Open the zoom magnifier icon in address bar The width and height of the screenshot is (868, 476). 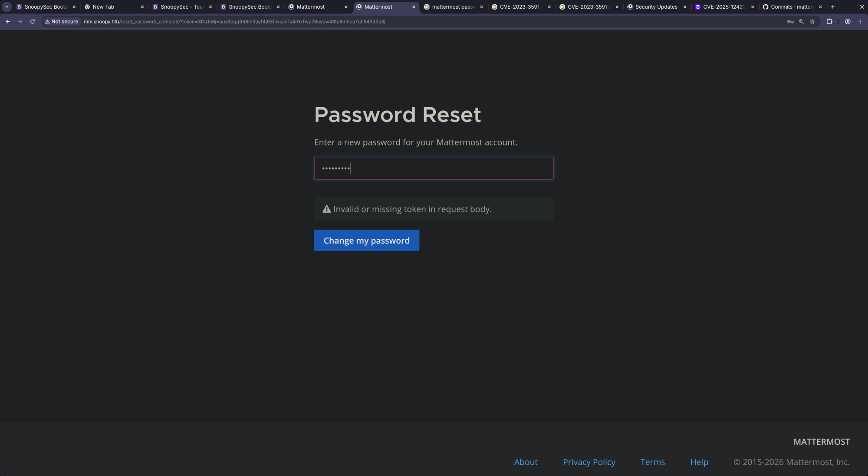coord(801,21)
